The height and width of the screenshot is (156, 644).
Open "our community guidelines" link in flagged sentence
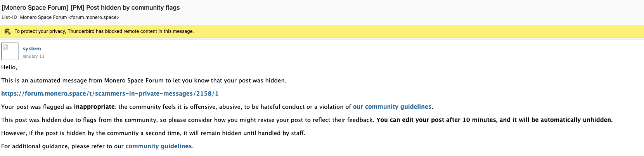(x=392, y=107)
